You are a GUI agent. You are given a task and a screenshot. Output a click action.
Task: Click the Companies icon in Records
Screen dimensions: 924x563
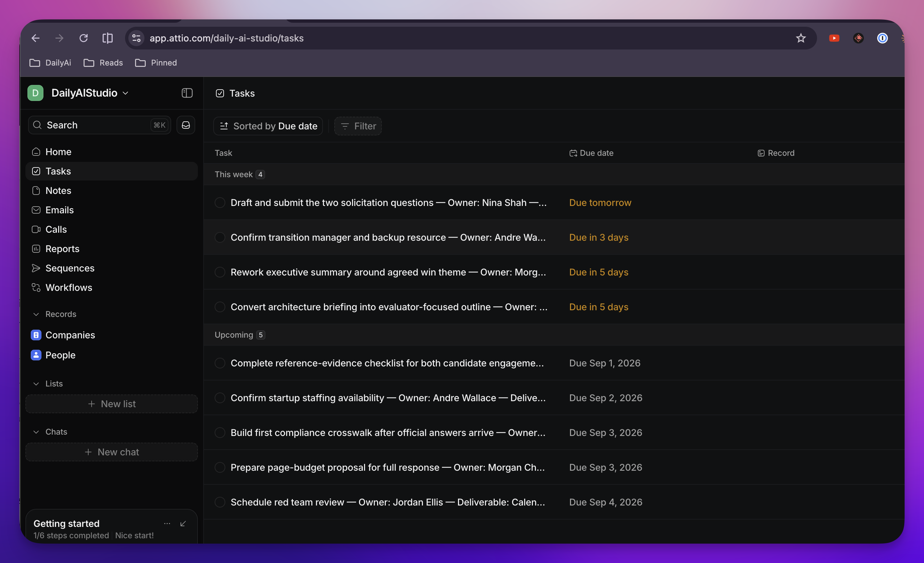point(36,335)
